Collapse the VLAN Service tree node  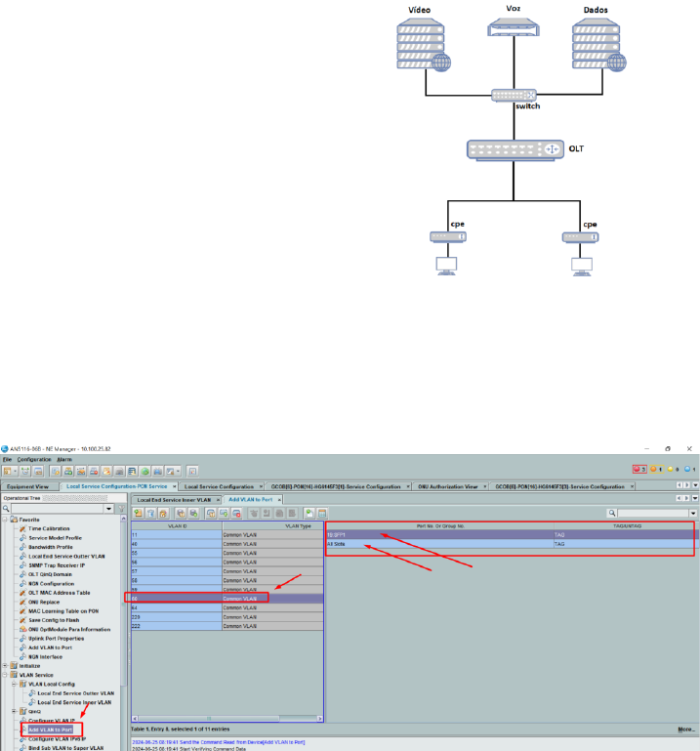click(x=6, y=674)
